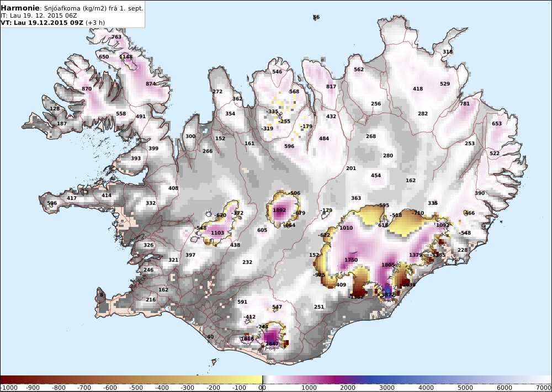Click the 'VT: Lau 19.12.2015 09Z' valid time text
This screenshot has width=552, height=392.
coord(42,23)
